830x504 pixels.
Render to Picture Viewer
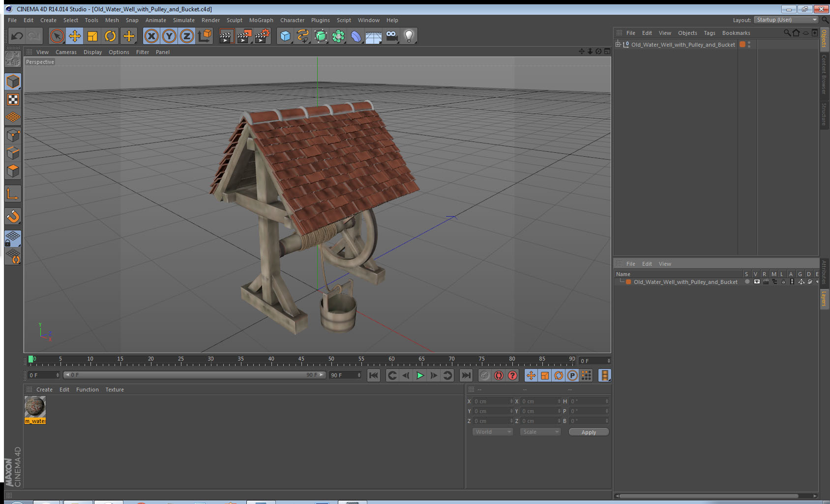pos(244,36)
